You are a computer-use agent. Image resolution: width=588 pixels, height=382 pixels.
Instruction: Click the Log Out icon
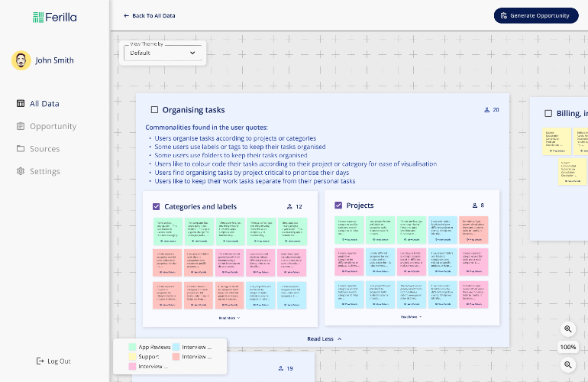pyautogui.click(x=40, y=361)
